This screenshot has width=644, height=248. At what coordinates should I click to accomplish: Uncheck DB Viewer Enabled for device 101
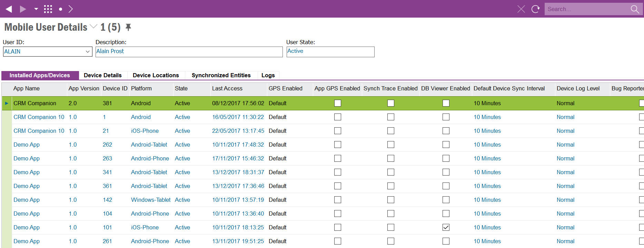[446, 227]
